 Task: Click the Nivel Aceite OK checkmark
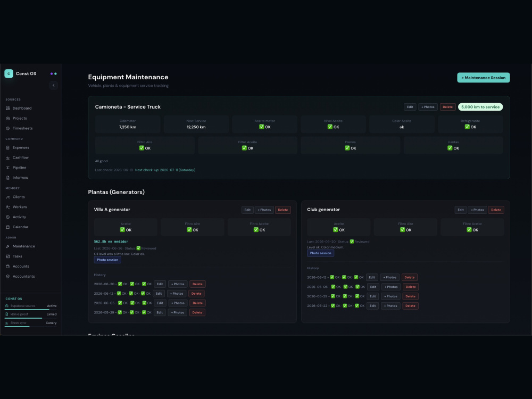click(x=330, y=127)
